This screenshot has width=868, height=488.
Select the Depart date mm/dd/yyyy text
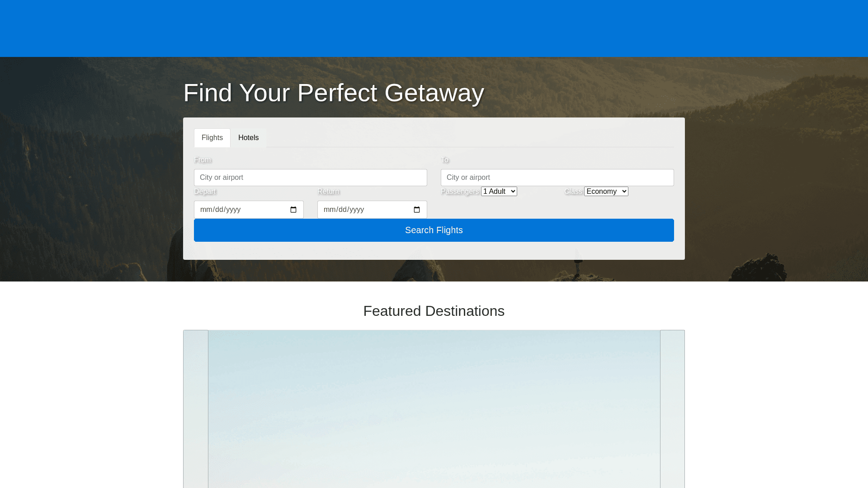pos(220,210)
